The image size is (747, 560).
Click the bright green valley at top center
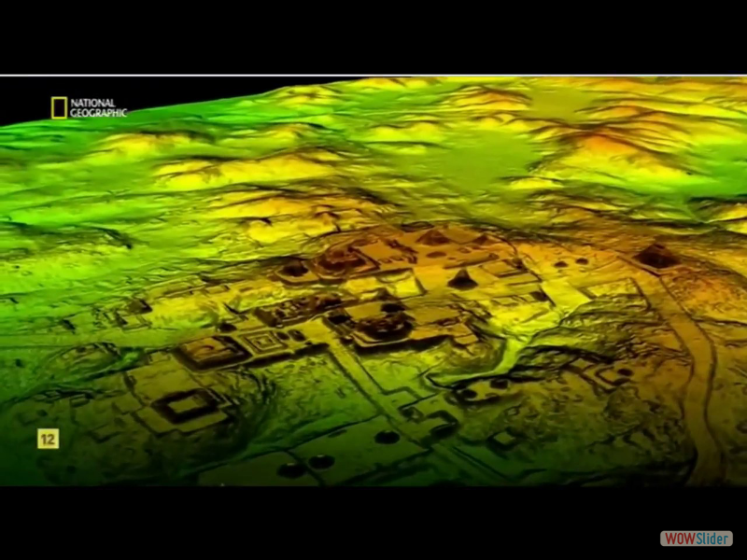(467, 159)
